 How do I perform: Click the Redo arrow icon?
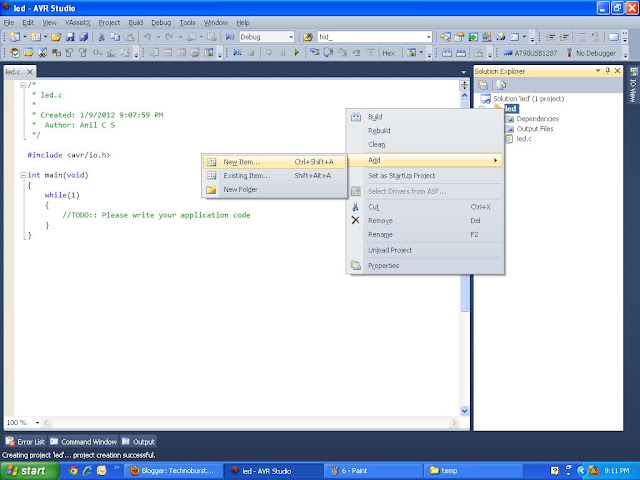(x=169, y=37)
